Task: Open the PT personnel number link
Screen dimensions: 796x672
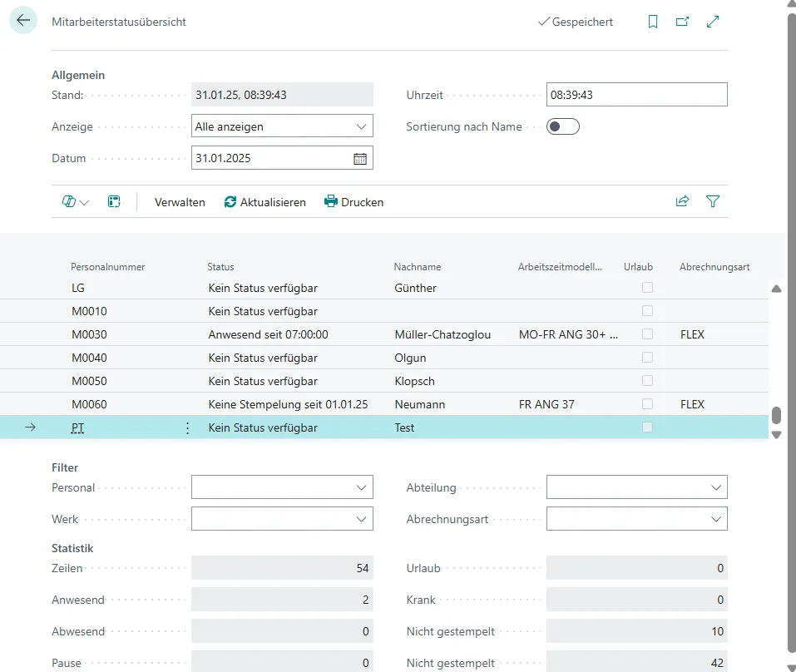Action: click(x=78, y=427)
